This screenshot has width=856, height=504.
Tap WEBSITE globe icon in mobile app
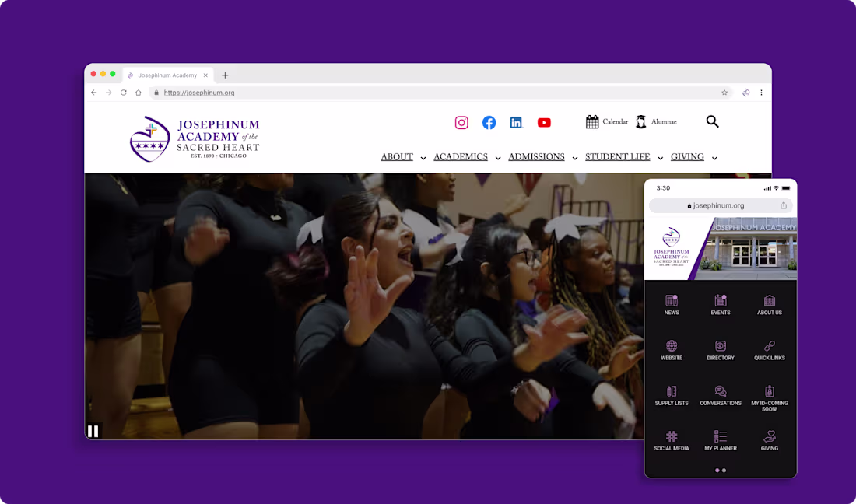click(x=672, y=346)
